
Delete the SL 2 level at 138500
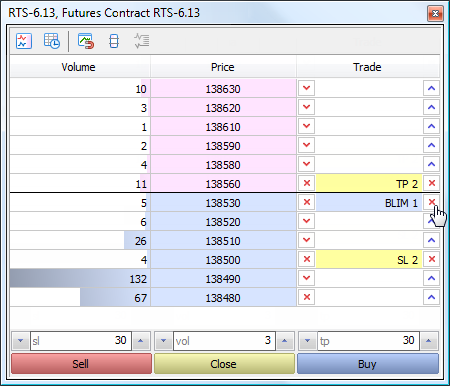(432, 259)
